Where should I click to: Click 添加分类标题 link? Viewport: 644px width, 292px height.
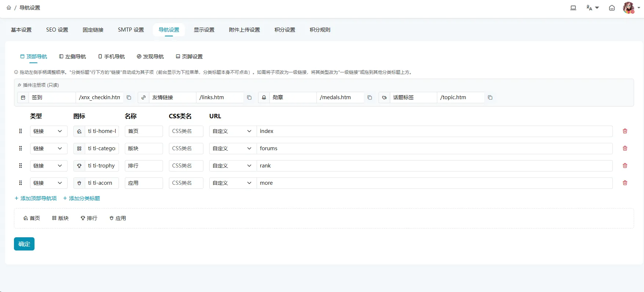click(x=82, y=198)
